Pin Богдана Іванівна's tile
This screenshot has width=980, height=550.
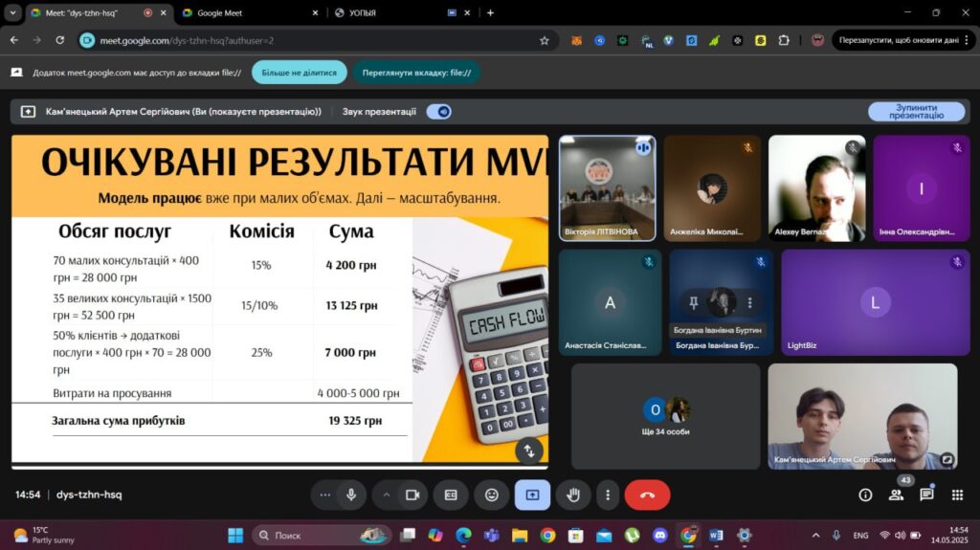tap(694, 302)
